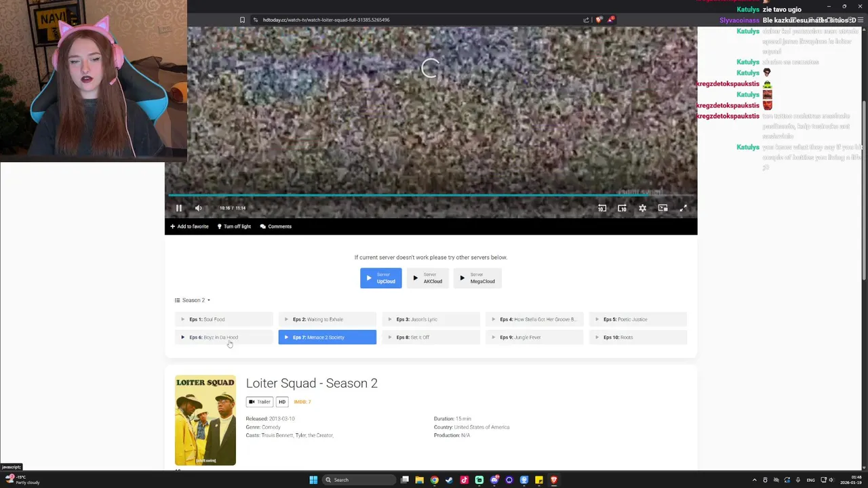Open Tyler, the Creator cast link

click(x=314, y=435)
